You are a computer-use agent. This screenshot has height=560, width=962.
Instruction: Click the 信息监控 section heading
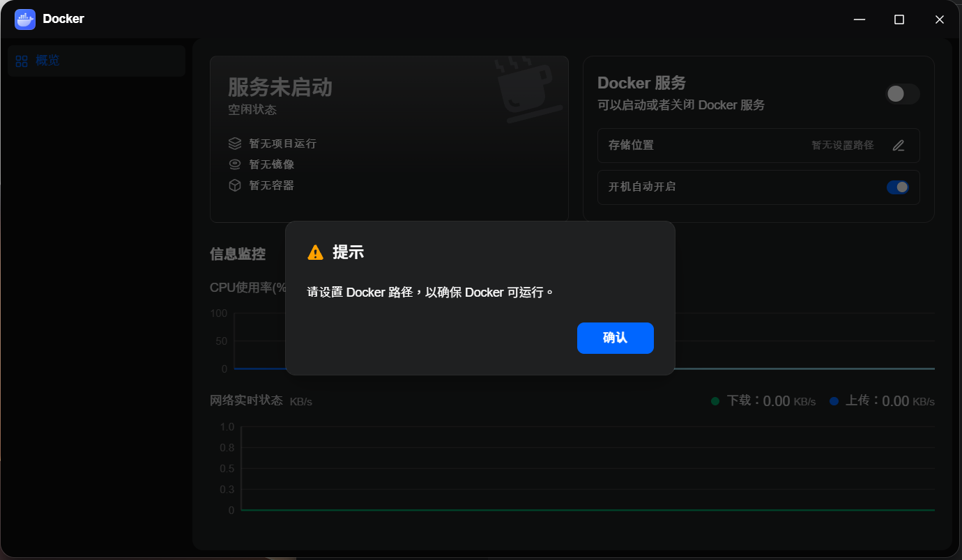(238, 254)
